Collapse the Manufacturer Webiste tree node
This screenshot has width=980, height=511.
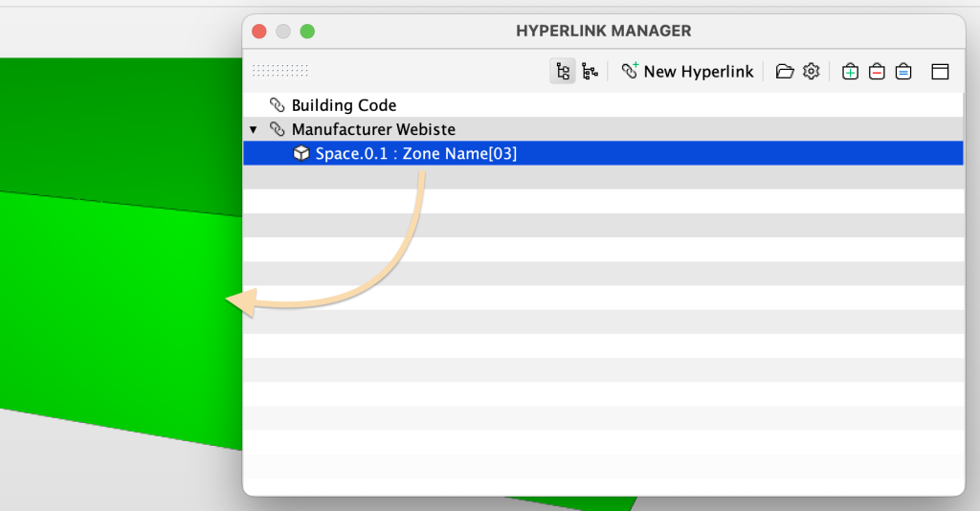pos(254,129)
